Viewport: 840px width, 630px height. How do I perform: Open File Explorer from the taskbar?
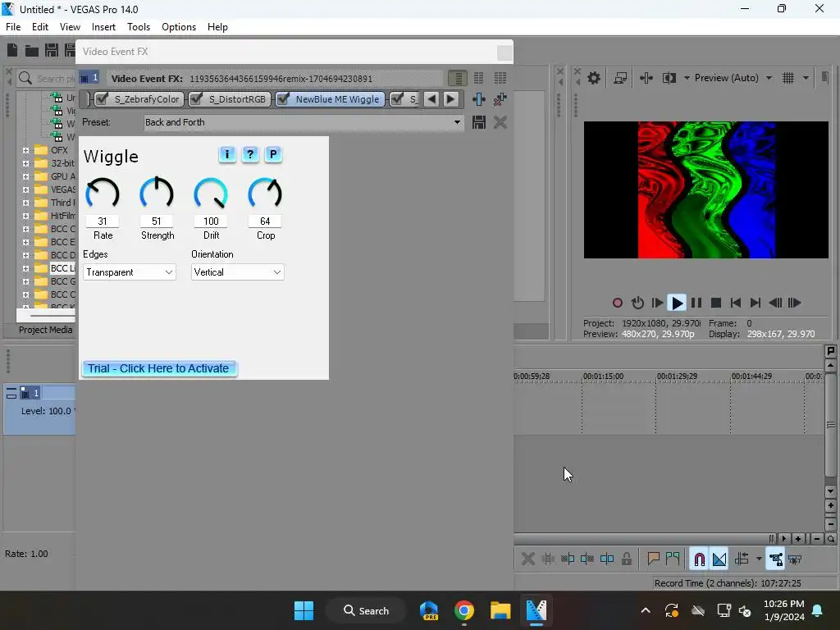500,610
